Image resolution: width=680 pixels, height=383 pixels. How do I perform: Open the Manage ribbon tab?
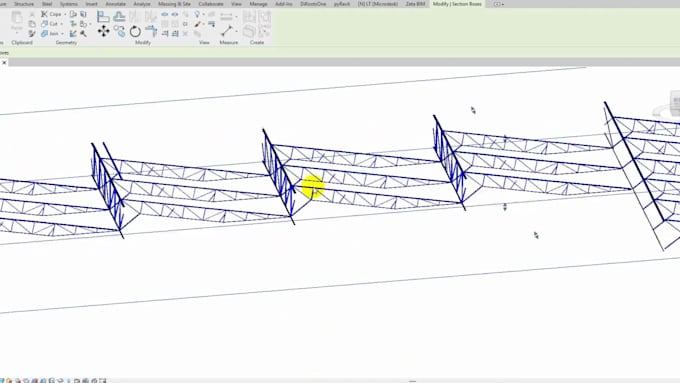(x=258, y=4)
